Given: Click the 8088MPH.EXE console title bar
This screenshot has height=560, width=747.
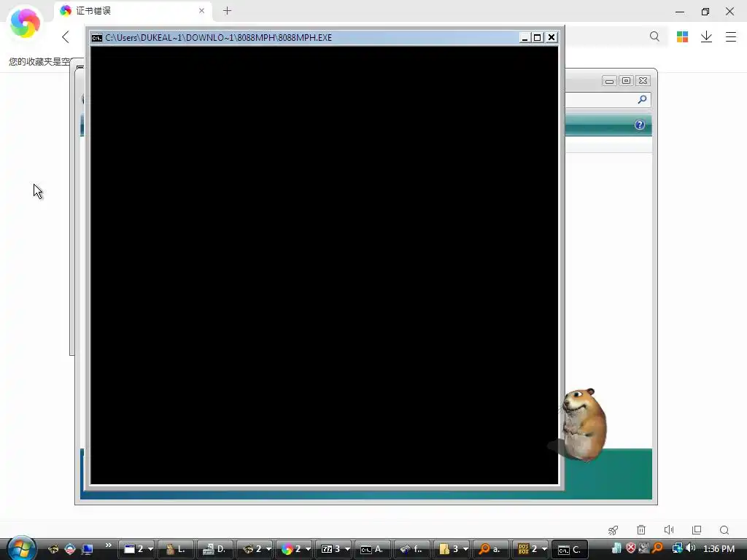Looking at the screenshot, I should coord(305,38).
